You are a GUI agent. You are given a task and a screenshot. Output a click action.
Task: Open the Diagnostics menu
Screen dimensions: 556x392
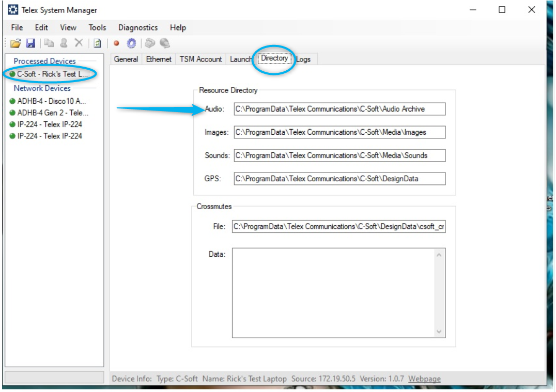tap(138, 27)
